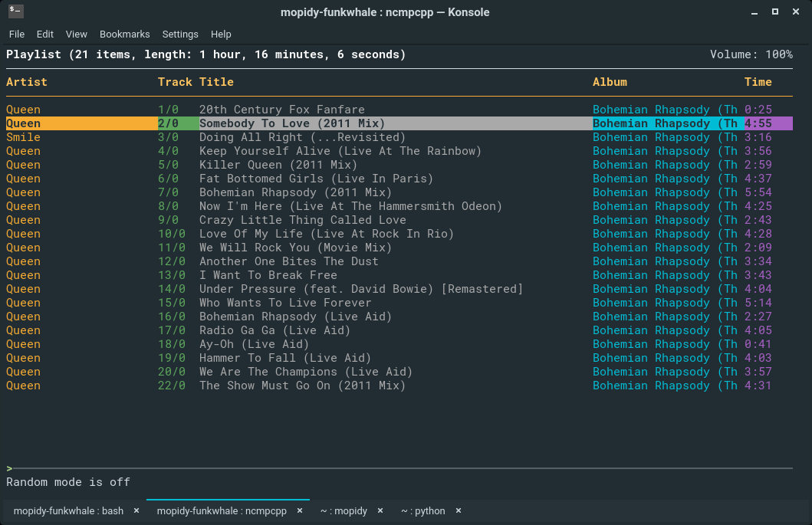Click the 5:54 time value
Viewport: 812px width, 525px height.
[x=758, y=192]
